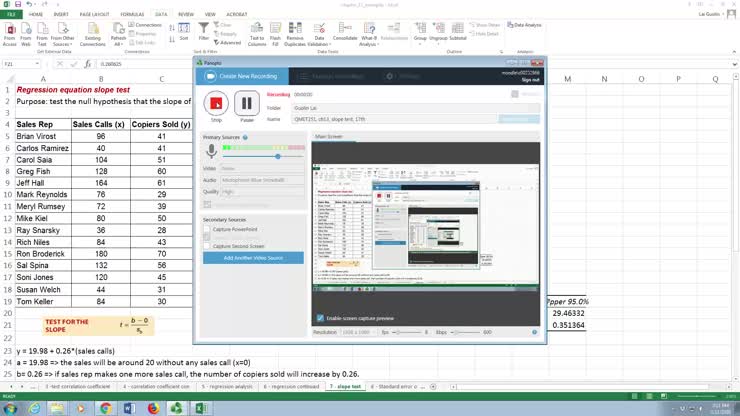Enable Capture PowerPoint checkbox
The width and height of the screenshot is (740, 416).
pyautogui.click(x=207, y=229)
